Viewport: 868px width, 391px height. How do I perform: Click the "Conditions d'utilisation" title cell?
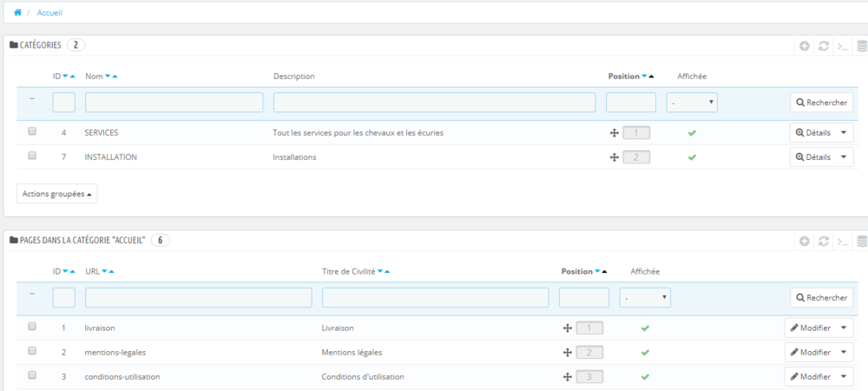(x=363, y=376)
